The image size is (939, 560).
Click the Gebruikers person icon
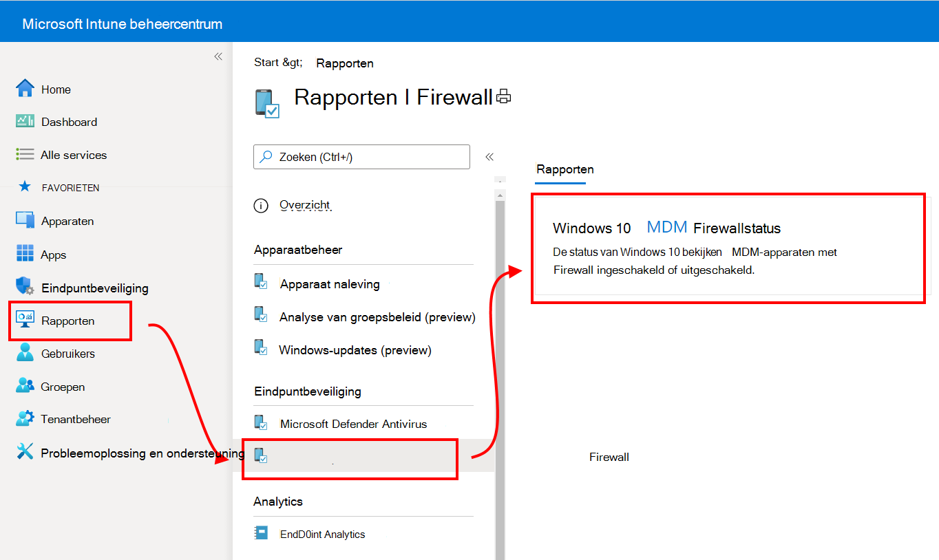[x=25, y=353]
